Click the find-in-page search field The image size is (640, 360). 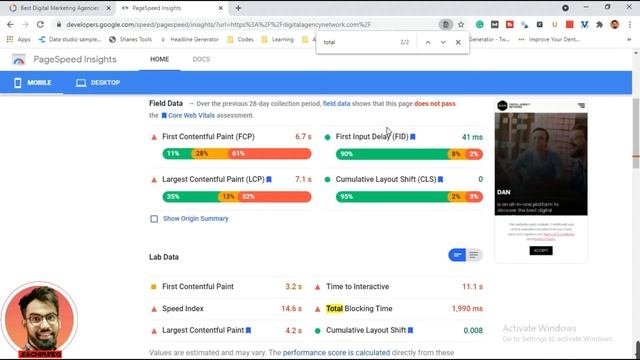359,42
